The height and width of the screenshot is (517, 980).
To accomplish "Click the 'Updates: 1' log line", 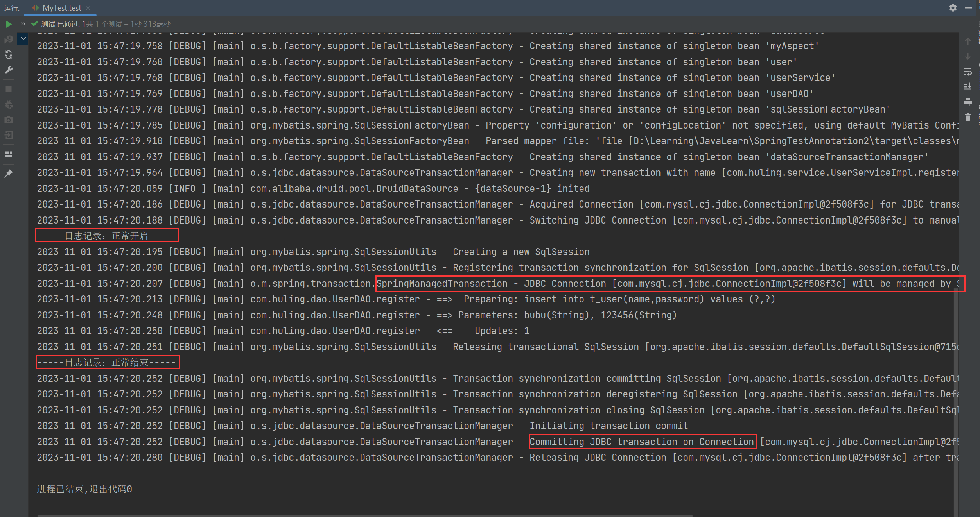I will tap(283, 331).
